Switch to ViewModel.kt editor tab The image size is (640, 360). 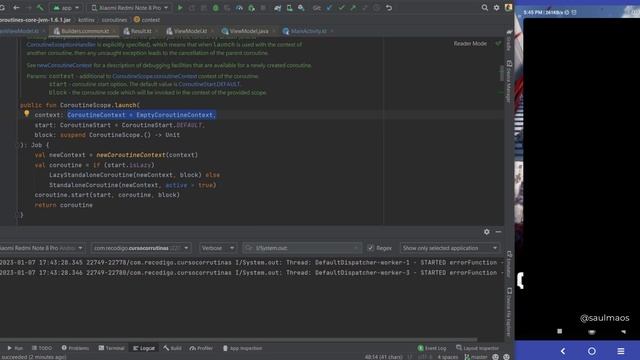190,31
